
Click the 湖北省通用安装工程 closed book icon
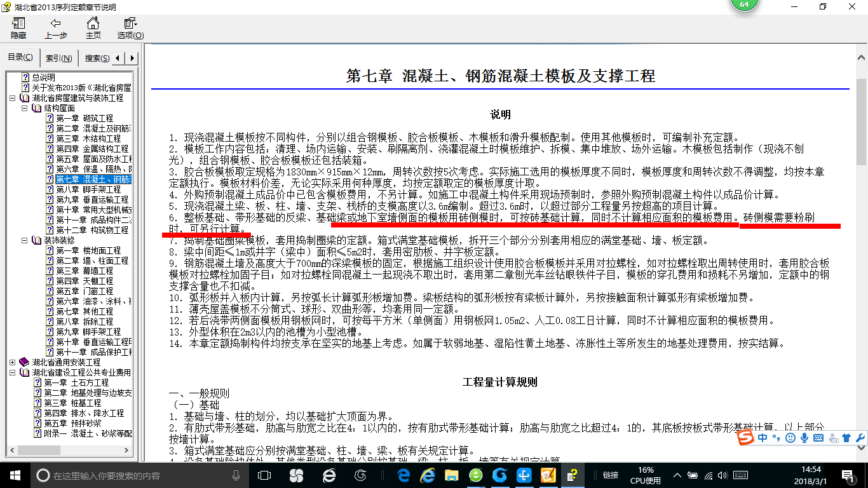(24, 362)
